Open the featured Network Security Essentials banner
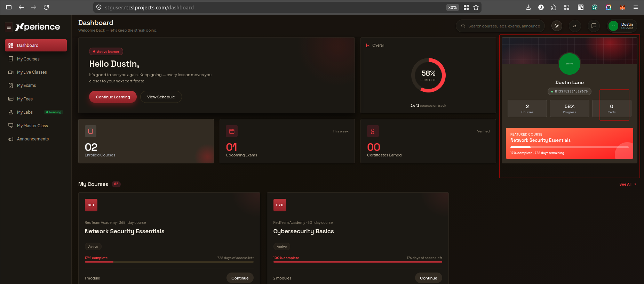This screenshot has width=644, height=284. pos(569,144)
